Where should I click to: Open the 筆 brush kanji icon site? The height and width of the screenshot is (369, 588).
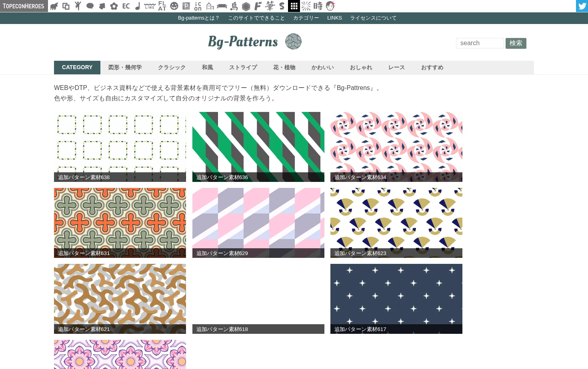(270, 6)
